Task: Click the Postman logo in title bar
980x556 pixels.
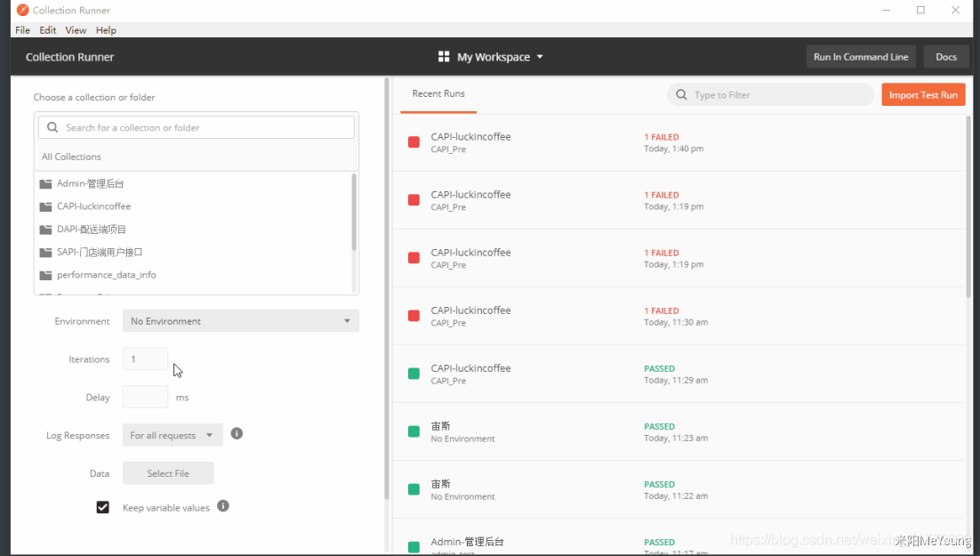Action: pos(22,10)
